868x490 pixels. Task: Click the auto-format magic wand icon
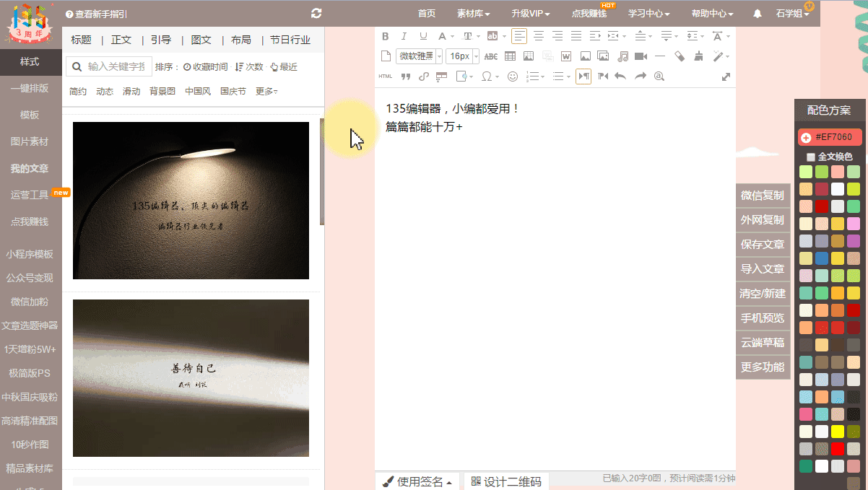coord(719,56)
